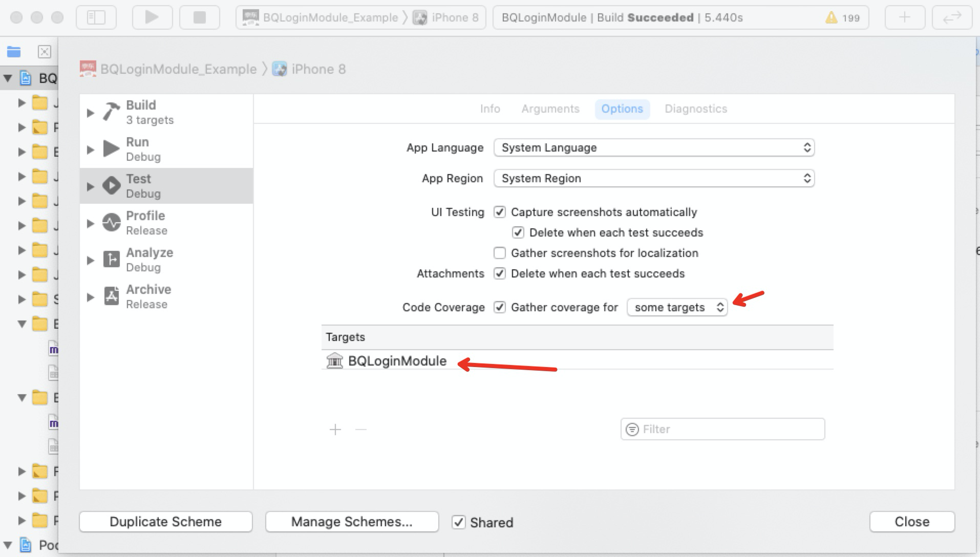The image size is (980, 557).
Task: Click the Manage Schemes... button
Action: (x=352, y=522)
